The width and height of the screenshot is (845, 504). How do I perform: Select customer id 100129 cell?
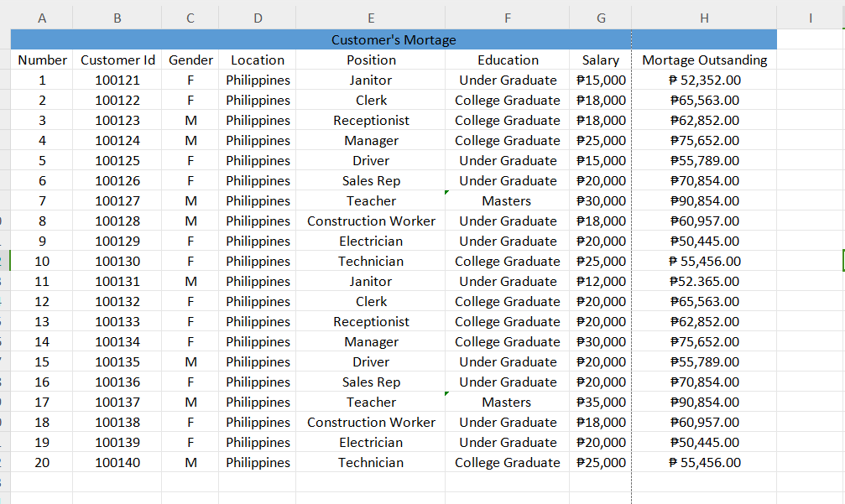coord(117,242)
